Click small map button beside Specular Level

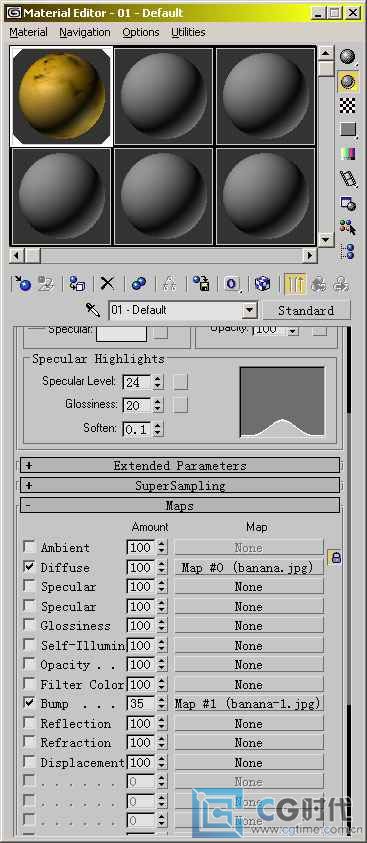pos(181,382)
